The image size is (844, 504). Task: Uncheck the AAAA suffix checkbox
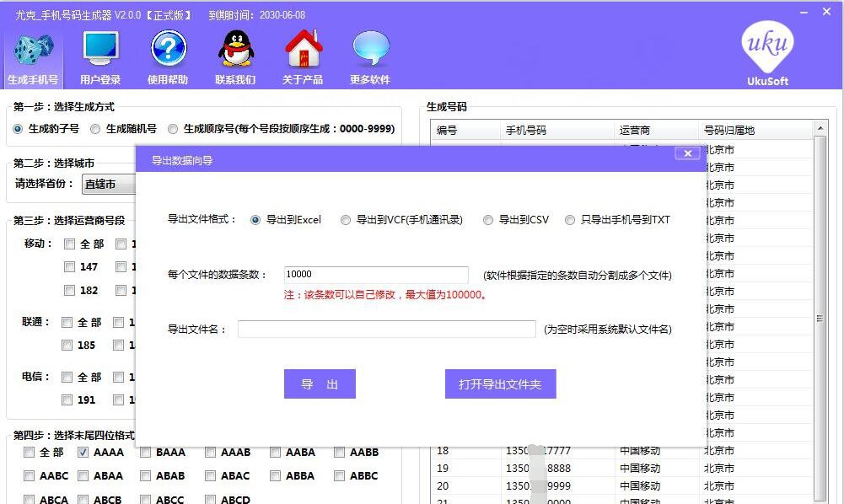pos(83,452)
